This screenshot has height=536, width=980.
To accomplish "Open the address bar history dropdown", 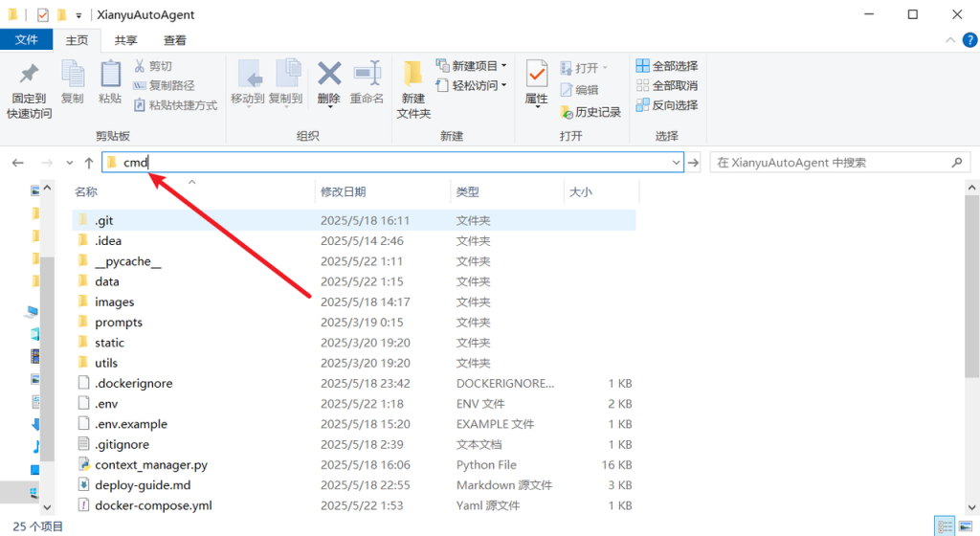I will [677, 163].
